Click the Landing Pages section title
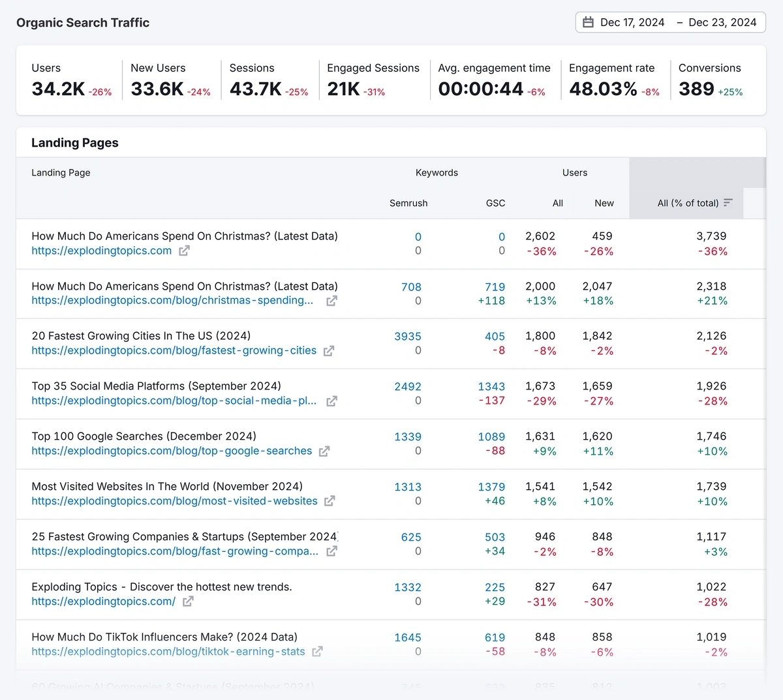The width and height of the screenshot is (783, 700). 75,143
